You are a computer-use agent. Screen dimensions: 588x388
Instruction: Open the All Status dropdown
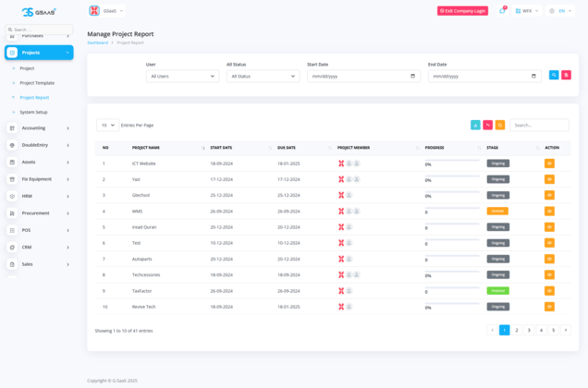[x=263, y=76]
